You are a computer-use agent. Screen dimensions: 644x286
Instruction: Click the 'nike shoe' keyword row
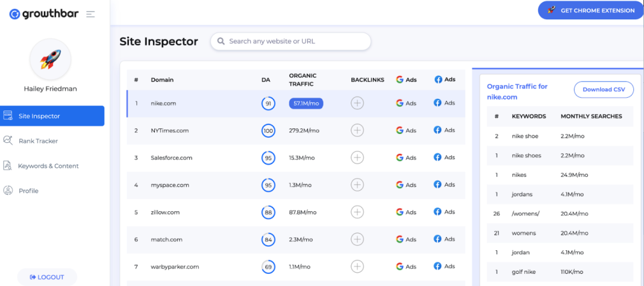pos(560,136)
